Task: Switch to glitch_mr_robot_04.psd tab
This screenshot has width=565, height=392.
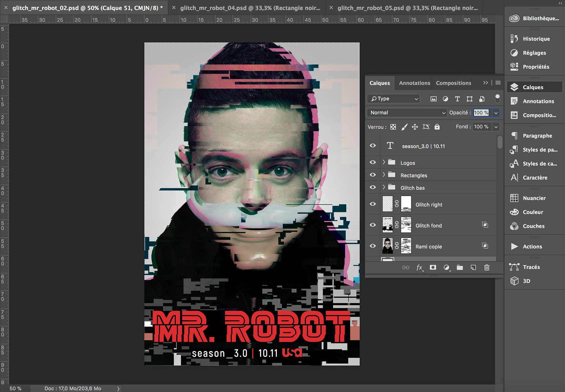Action: [250, 8]
